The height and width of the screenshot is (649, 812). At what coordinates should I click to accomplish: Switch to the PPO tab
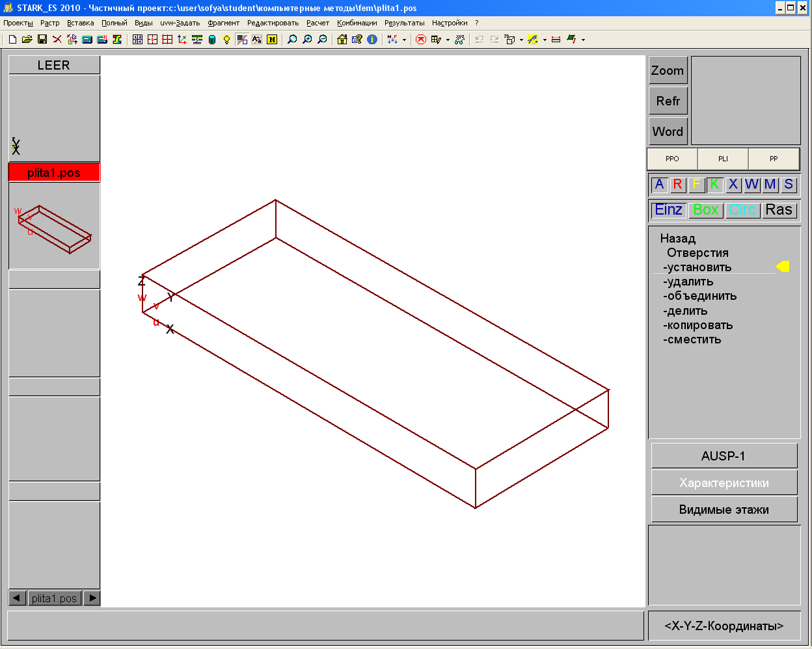[x=672, y=159]
